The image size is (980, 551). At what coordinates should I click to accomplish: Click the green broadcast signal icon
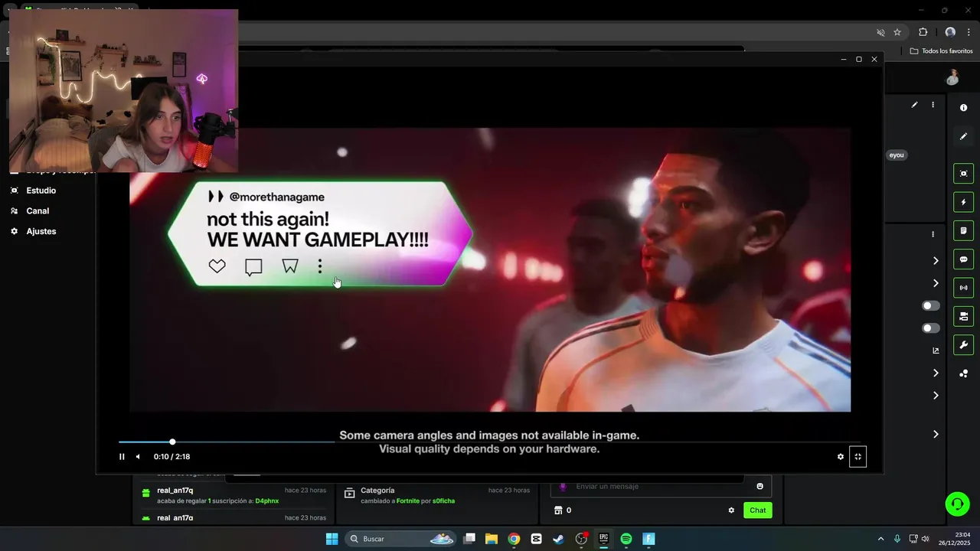point(964,288)
